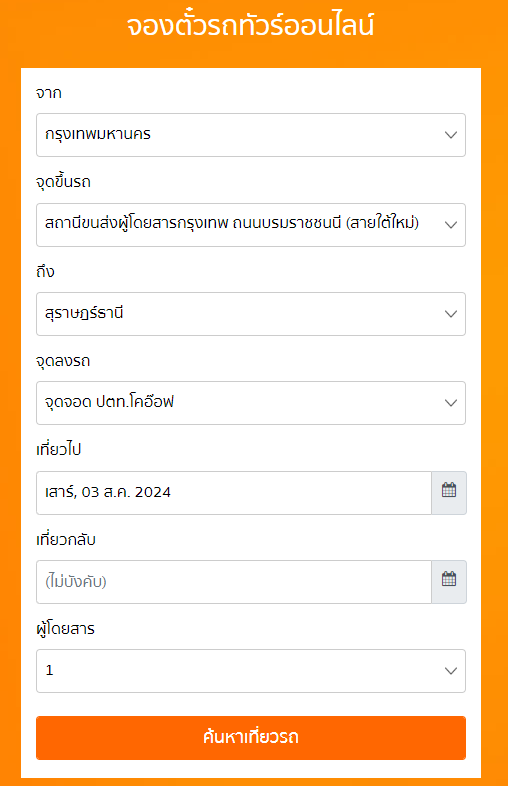Expand the origin province dropdown กรุงเทพมหานคร
This screenshot has width=508, height=786.
[x=251, y=135]
